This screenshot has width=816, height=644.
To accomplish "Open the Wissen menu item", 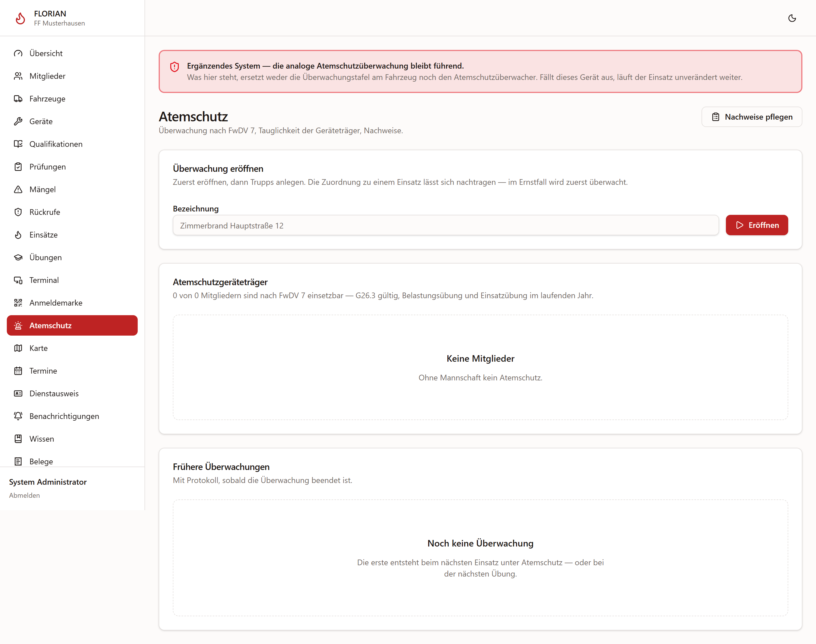I will 72,438.
